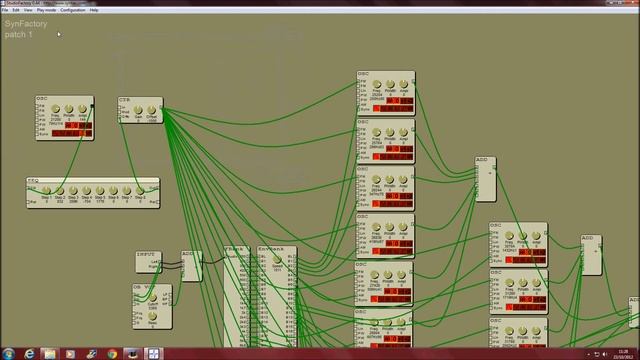The height and width of the screenshot is (360, 640).
Task: Click the lower red LED strip on far-left OSC
Action: tap(72, 133)
